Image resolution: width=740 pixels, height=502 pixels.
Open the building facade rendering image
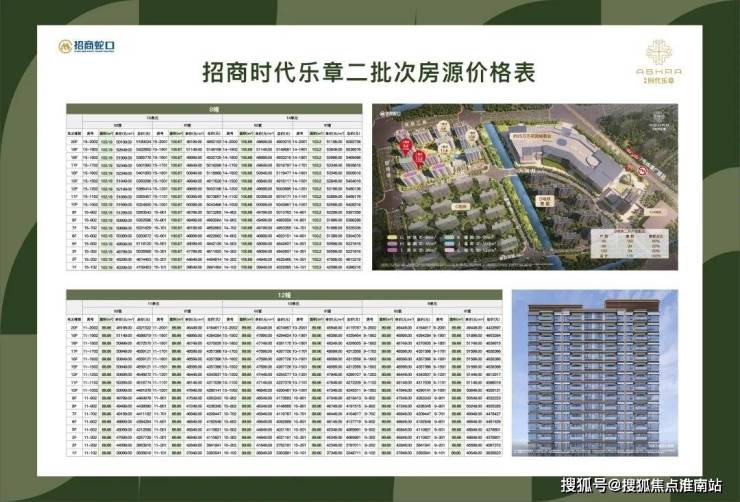595,373
